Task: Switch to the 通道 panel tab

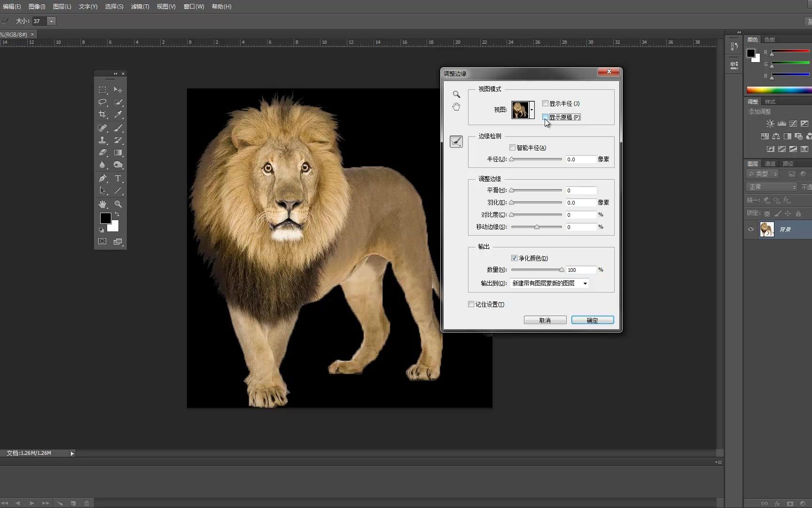Action: pyautogui.click(x=770, y=164)
